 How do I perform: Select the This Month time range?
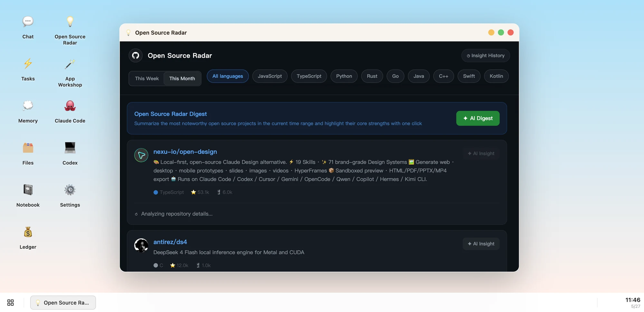click(x=182, y=78)
